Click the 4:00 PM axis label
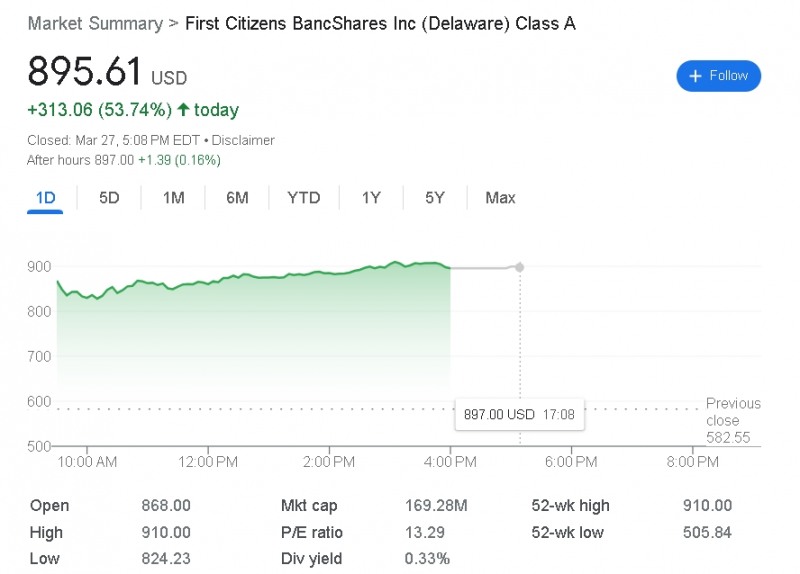 [x=450, y=462]
